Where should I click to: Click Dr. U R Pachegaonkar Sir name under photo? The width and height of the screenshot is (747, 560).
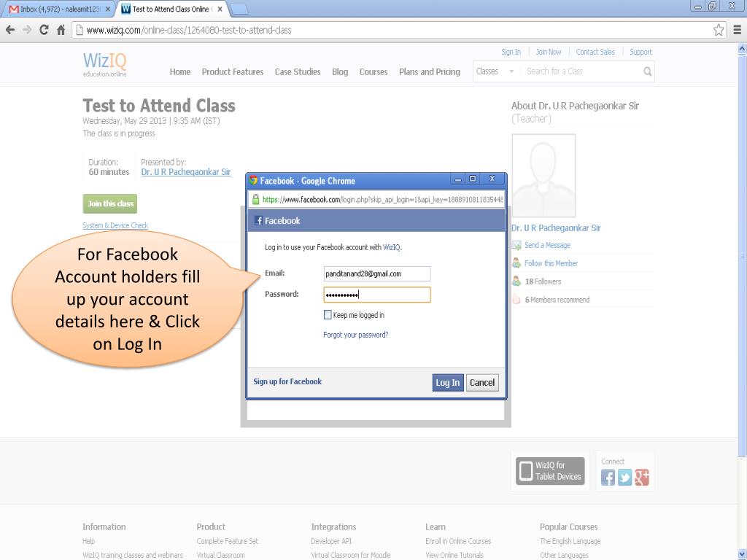[x=556, y=228]
